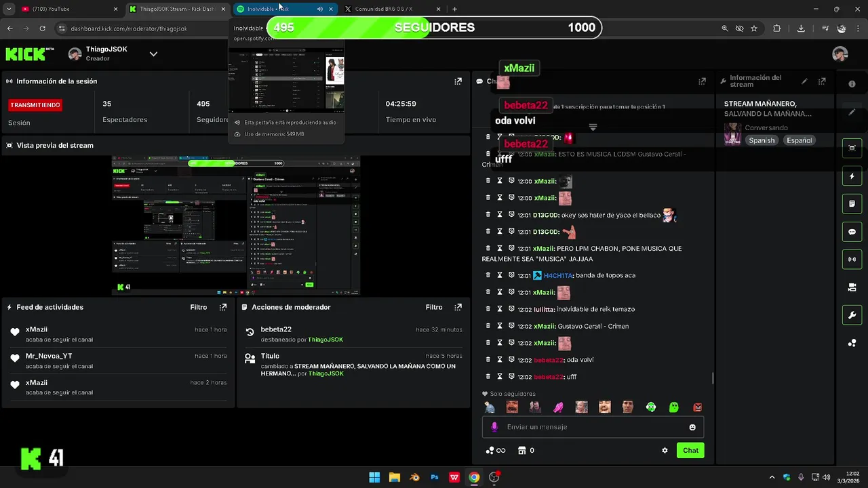This screenshot has width=868, height=488.
Task: Click the stream preview thumbnail
Action: 236,226
